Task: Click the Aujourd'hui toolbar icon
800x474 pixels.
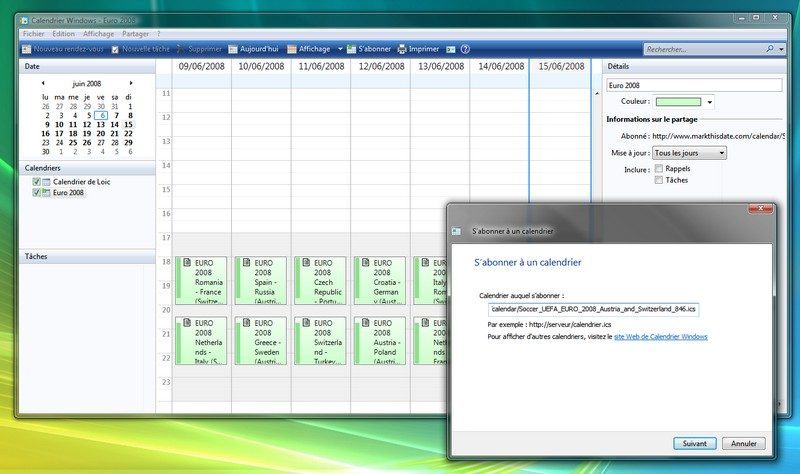Action: (234, 49)
